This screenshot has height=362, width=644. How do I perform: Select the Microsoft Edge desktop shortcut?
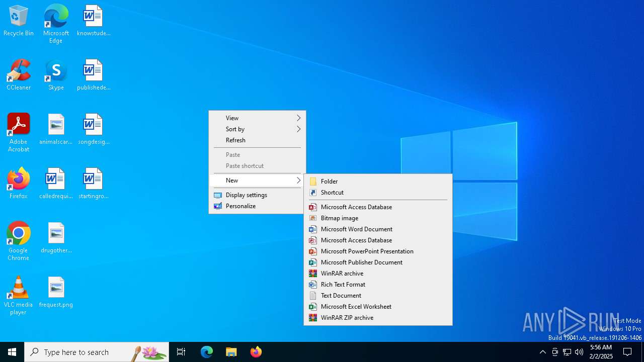(56, 24)
